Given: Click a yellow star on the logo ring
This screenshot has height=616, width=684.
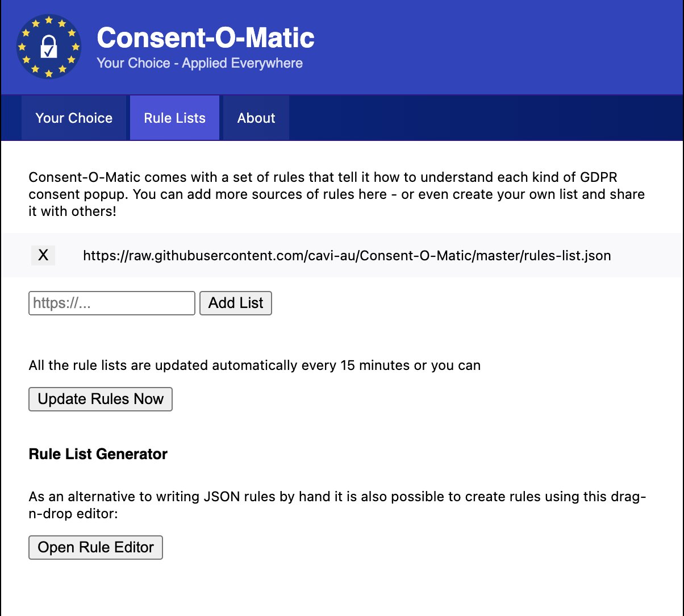Looking at the screenshot, I should (x=49, y=20).
